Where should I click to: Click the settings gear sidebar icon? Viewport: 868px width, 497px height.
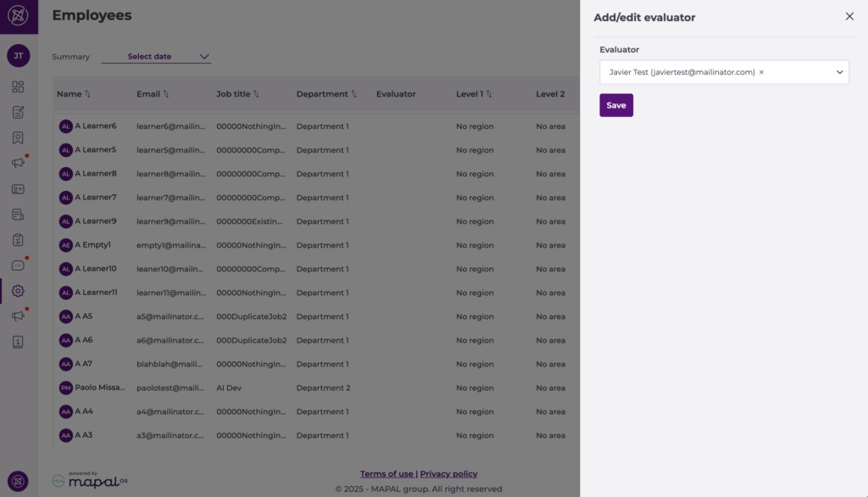18,291
